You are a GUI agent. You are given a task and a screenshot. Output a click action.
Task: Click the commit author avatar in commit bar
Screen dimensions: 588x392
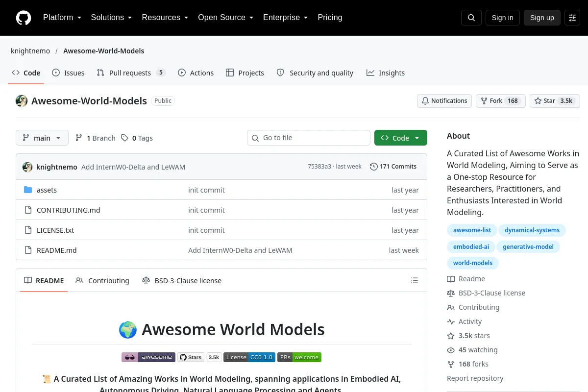pyautogui.click(x=27, y=167)
